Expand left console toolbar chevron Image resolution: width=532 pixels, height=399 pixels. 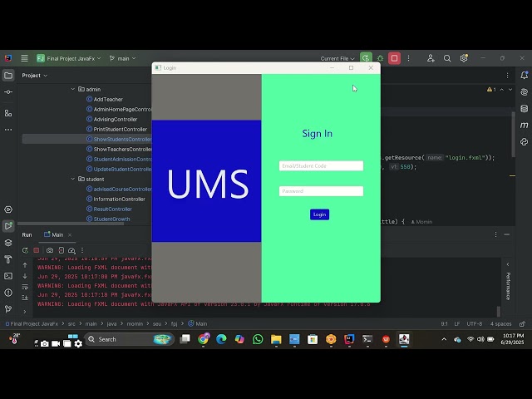click(x=25, y=312)
